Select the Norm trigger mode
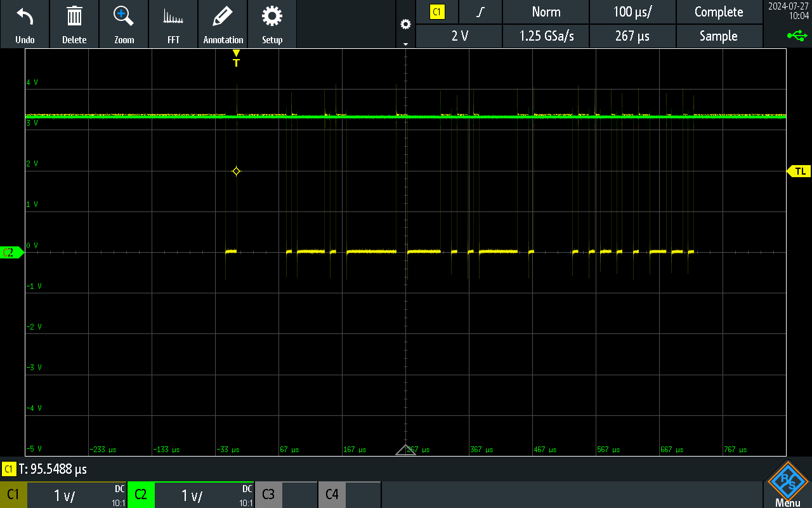The height and width of the screenshot is (508, 812). click(x=546, y=11)
